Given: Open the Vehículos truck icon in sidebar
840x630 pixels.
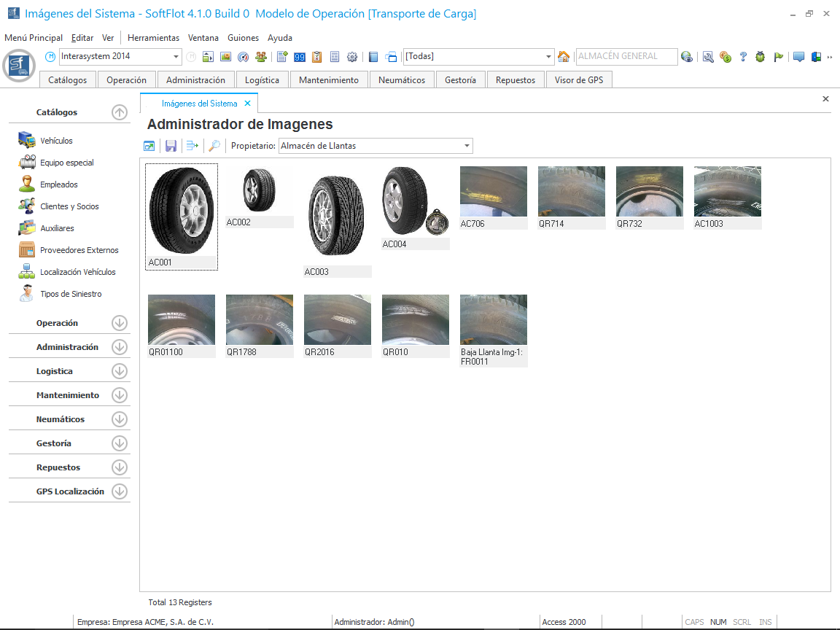Looking at the screenshot, I should click(27, 141).
